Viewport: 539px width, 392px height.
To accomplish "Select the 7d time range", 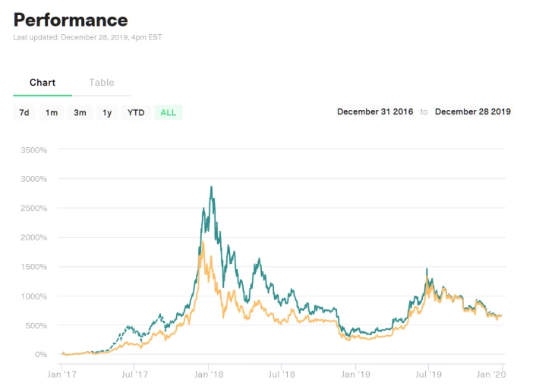I will pos(24,112).
